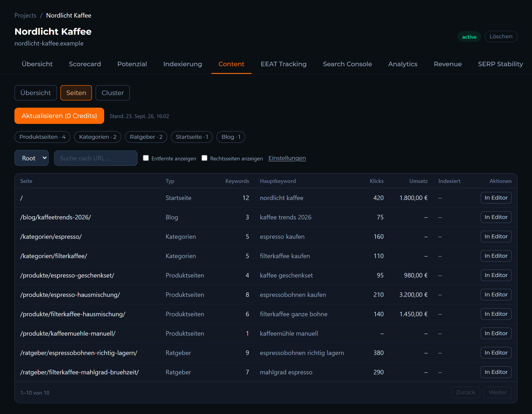The height and width of the screenshot is (414, 532).
Task: Select the Übersicht sub-view button
Action: (x=36, y=93)
